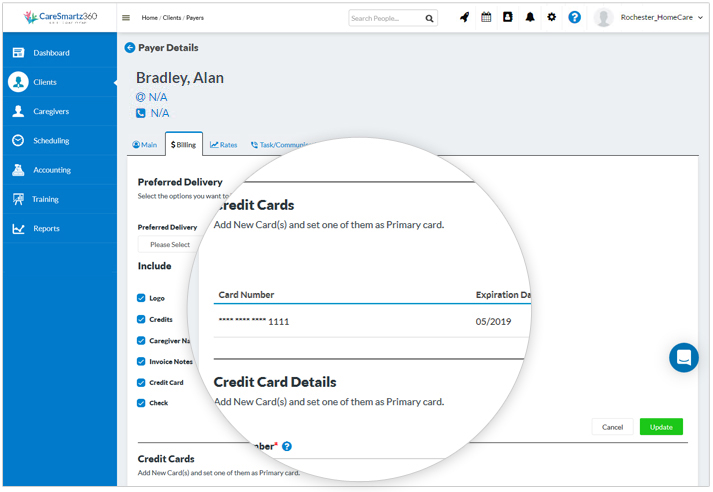Open Preferred Delivery Please Select dropdown

[170, 245]
